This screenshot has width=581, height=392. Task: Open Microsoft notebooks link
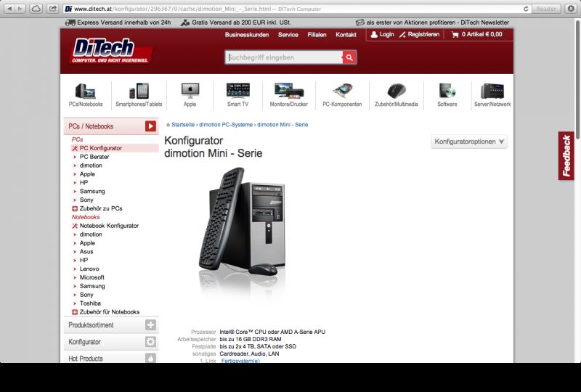(x=92, y=277)
